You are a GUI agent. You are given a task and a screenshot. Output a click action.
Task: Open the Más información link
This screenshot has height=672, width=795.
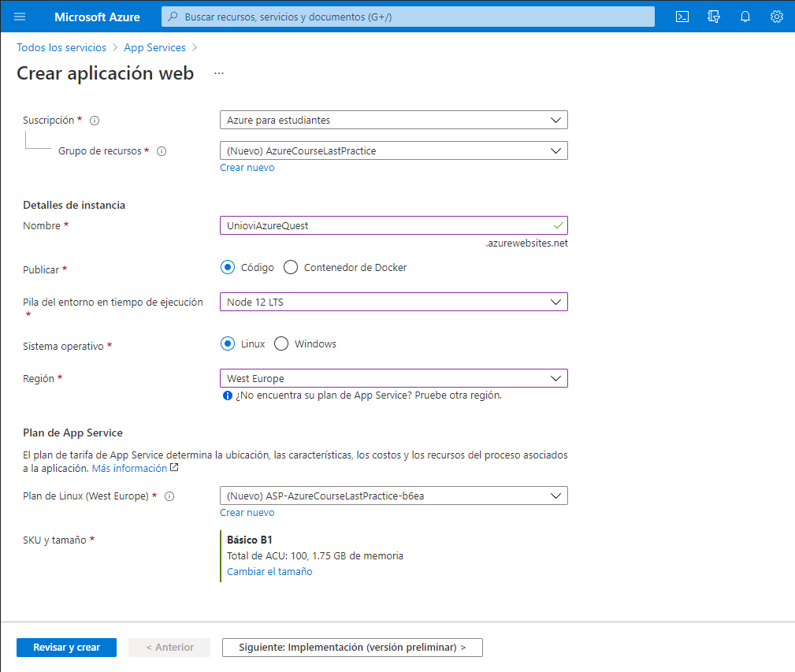129,468
